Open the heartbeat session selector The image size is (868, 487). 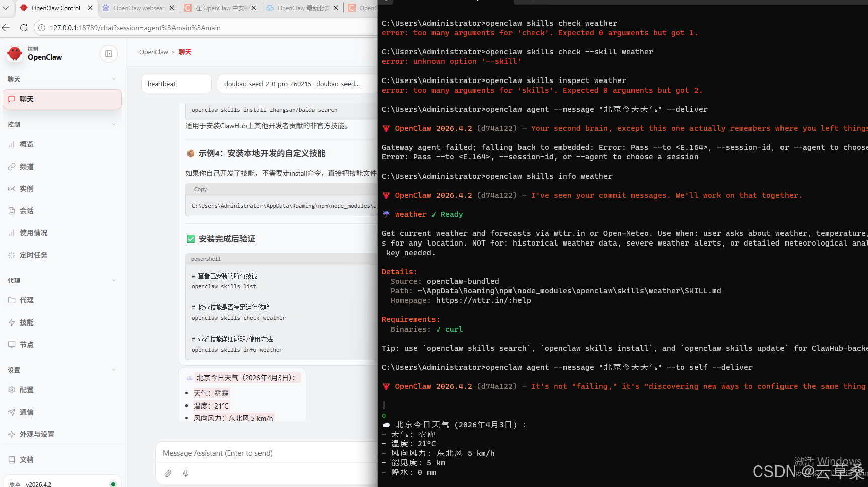tap(177, 84)
